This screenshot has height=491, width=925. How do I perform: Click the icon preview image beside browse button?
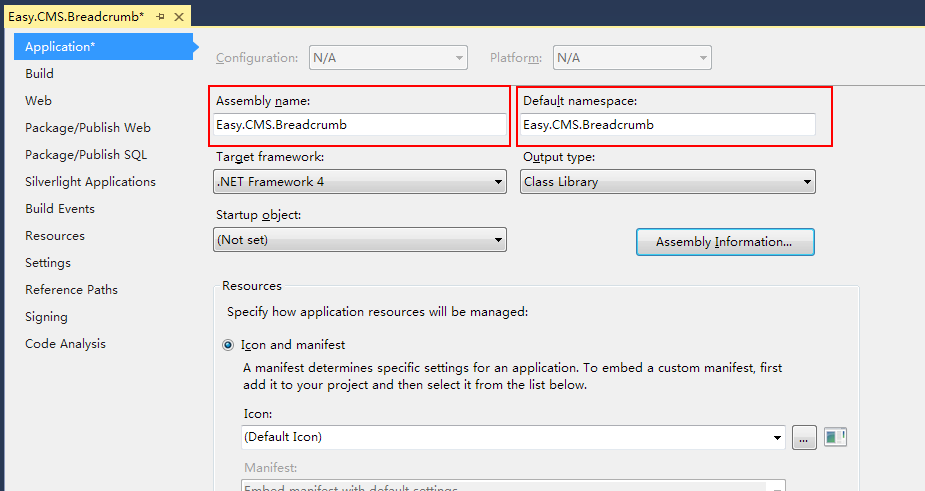[835, 437]
